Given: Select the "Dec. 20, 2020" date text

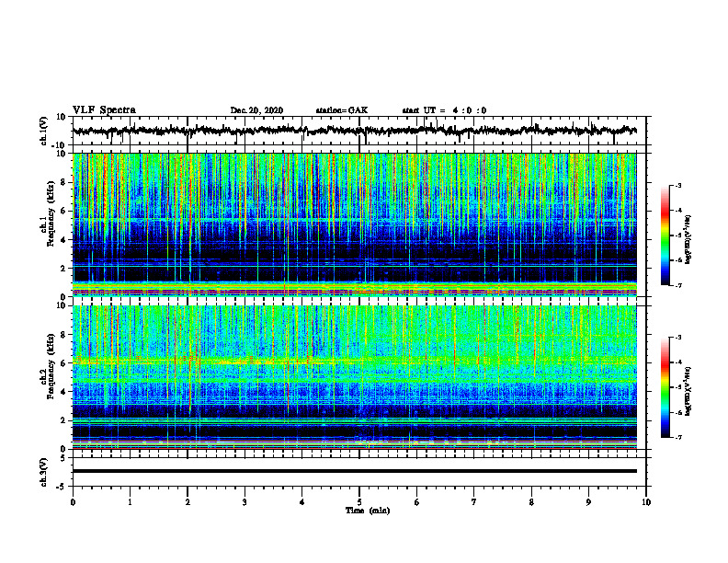Looking at the screenshot, I should [x=256, y=110].
